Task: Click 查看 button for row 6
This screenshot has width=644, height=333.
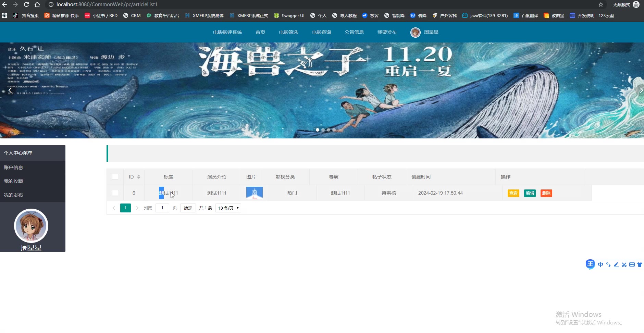Action: click(513, 193)
